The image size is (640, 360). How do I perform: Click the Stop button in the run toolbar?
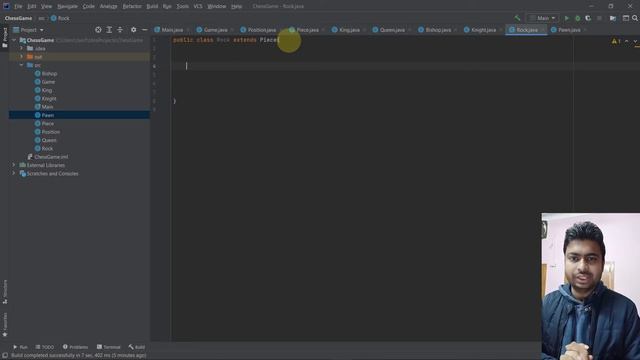pos(599,18)
